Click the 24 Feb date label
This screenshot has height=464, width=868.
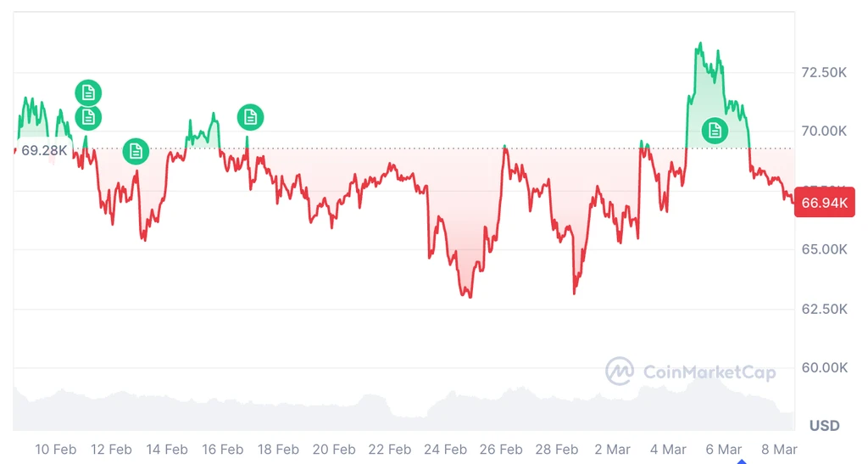pos(445,449)
